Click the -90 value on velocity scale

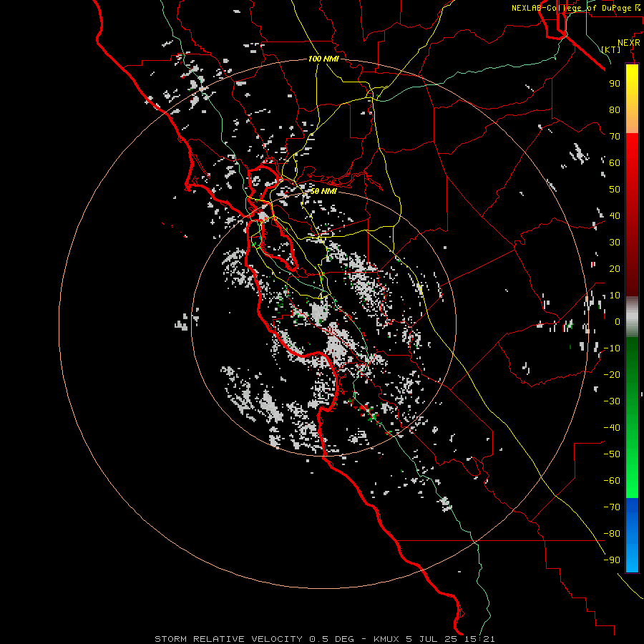coord(612,560)
